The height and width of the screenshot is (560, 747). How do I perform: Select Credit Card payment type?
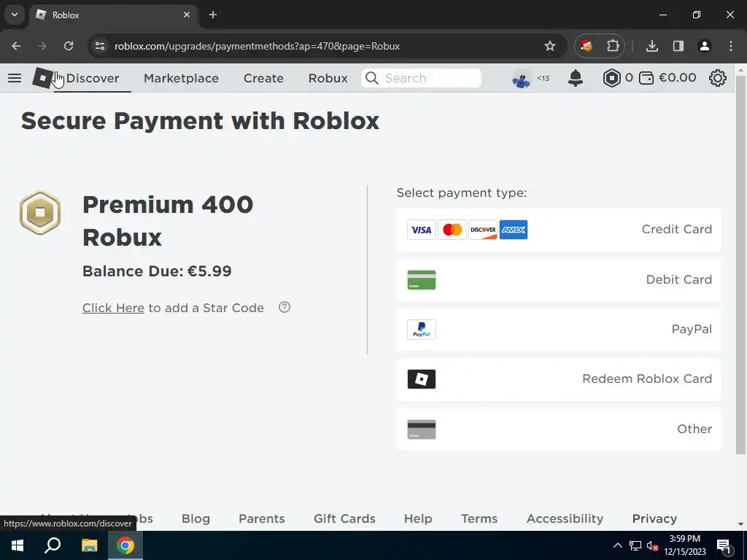point(559,230)
